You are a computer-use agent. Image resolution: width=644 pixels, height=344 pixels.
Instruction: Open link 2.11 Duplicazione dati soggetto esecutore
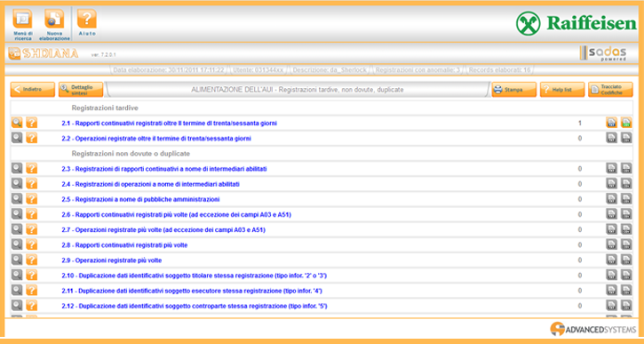(x=192, y=291)
